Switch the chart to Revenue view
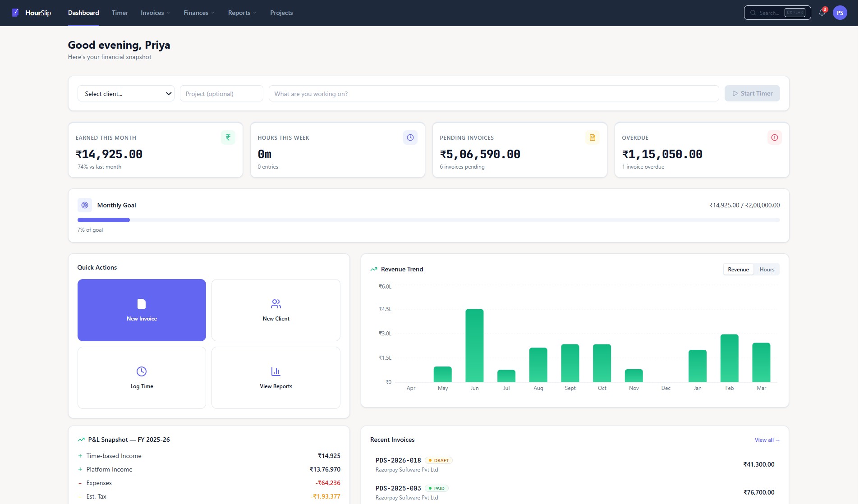This screenshot has height=504, width=859. 738,270
